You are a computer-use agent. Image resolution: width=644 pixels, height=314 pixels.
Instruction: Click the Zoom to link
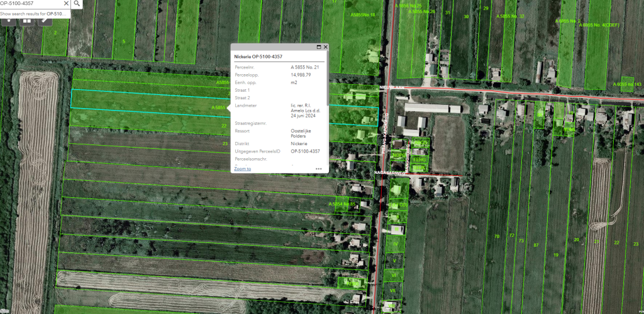point(243,169)
